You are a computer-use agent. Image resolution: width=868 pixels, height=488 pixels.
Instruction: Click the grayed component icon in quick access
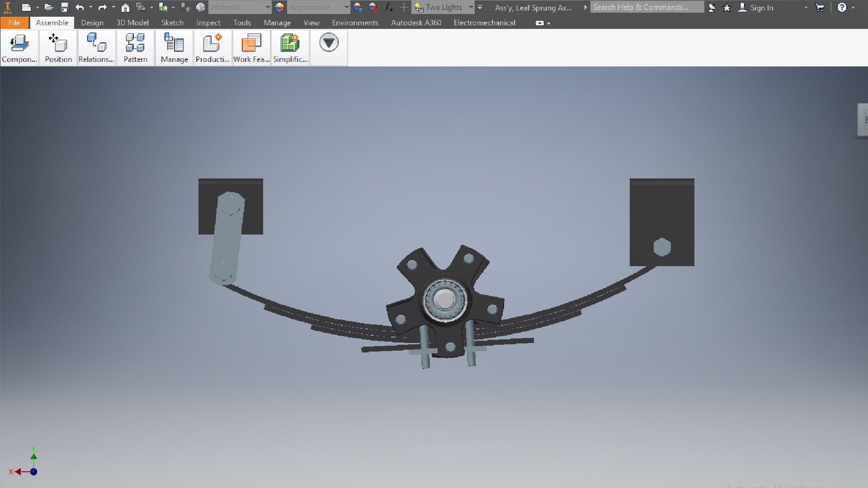(x=185, y=7)
